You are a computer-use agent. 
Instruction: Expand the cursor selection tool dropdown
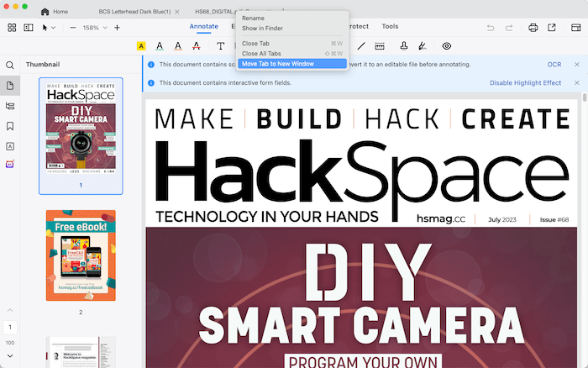50,28
